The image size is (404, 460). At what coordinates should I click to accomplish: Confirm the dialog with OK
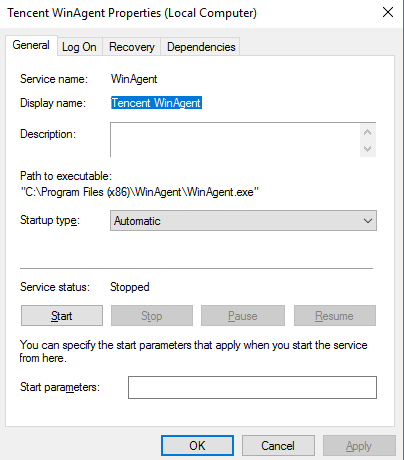pyautogui.click(x=197, y=446)
